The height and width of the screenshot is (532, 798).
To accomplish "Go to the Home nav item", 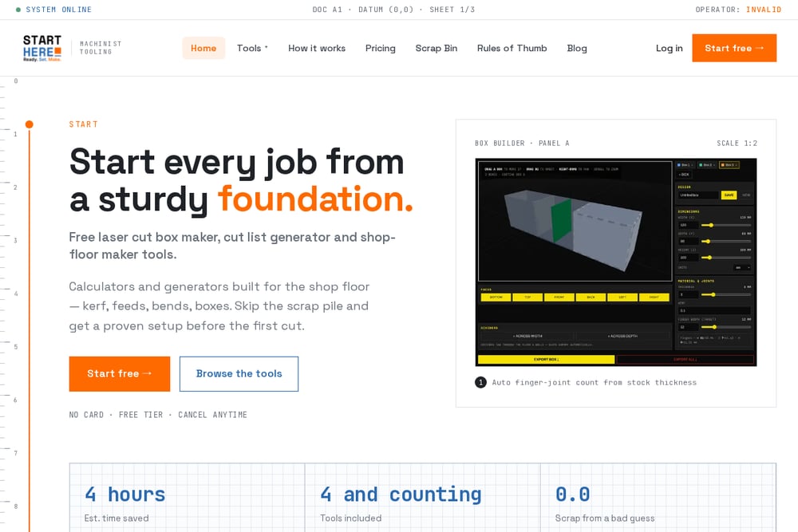I will point(203,49).
